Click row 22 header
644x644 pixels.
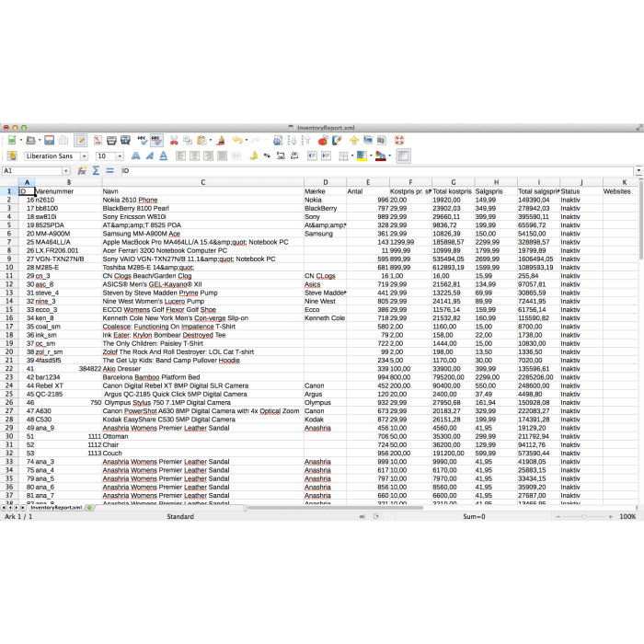(x=9, y=369)
